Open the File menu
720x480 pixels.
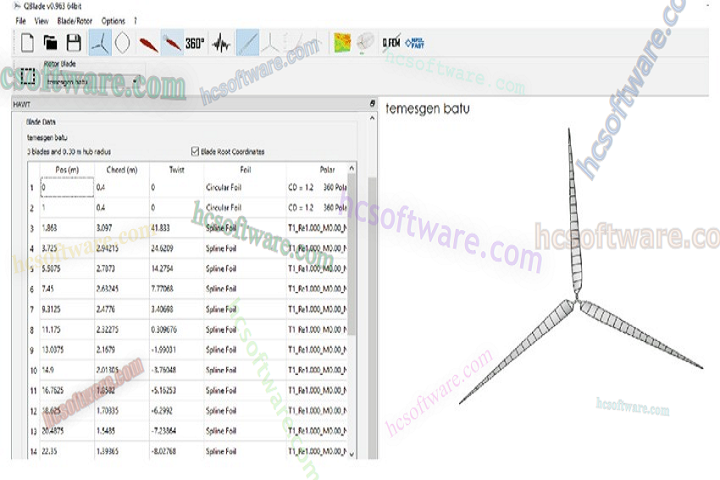tap(20, 21)
